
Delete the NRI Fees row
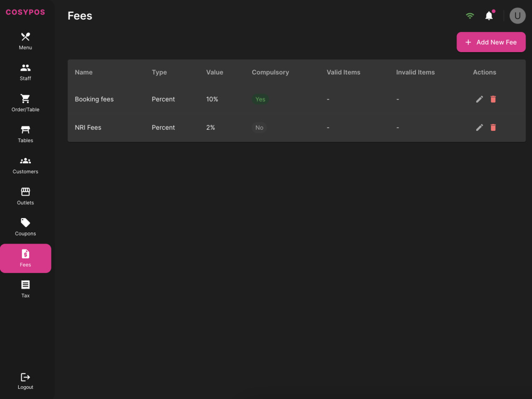(x=493, y=128)
